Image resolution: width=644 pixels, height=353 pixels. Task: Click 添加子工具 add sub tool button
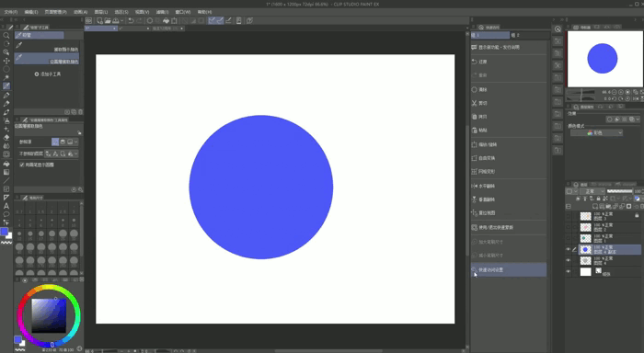(x=48, y=74)
